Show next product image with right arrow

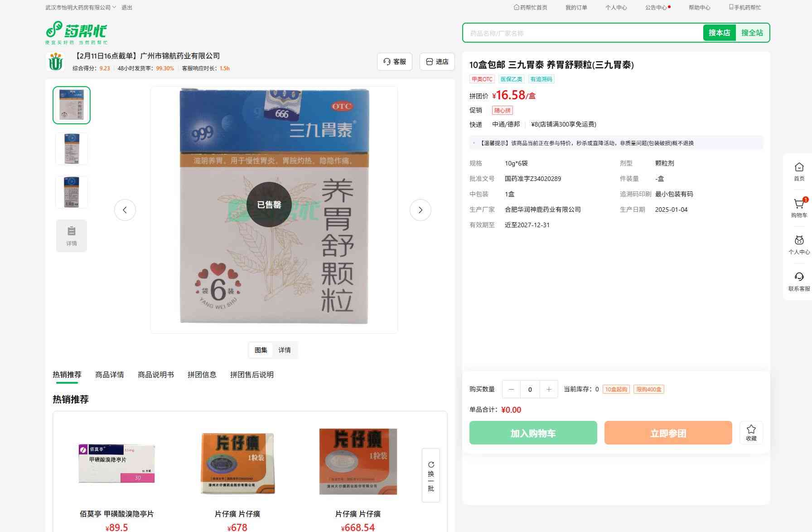420,210
